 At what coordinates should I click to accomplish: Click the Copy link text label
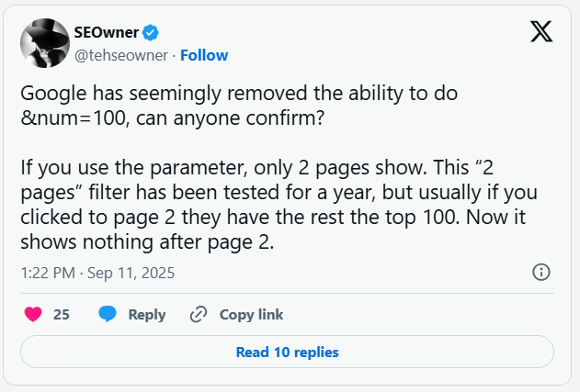(251, 314)
